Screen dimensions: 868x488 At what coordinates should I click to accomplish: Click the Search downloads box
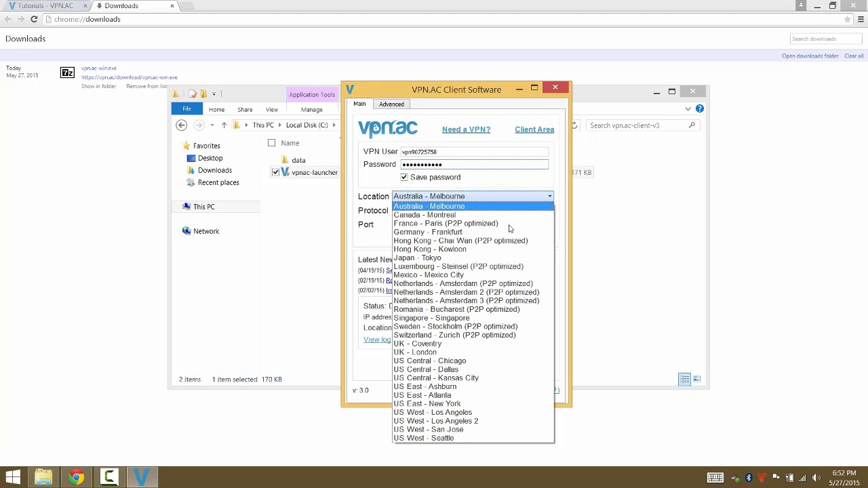pos(826,39)
